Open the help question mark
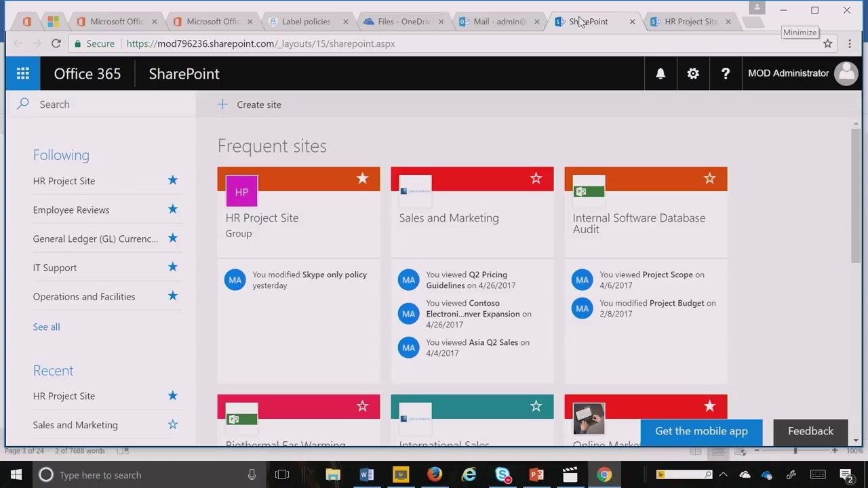Screen dimensions: 868x488 pos(726,73)
